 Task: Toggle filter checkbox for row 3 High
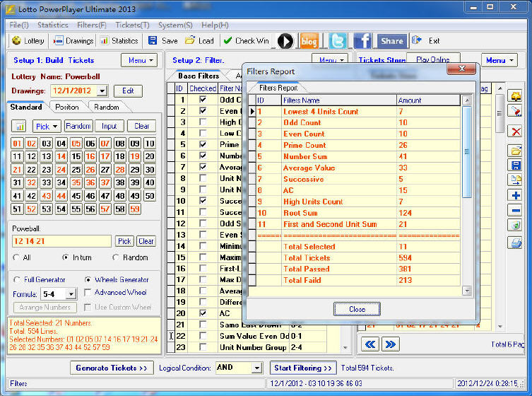pos(203,122)
